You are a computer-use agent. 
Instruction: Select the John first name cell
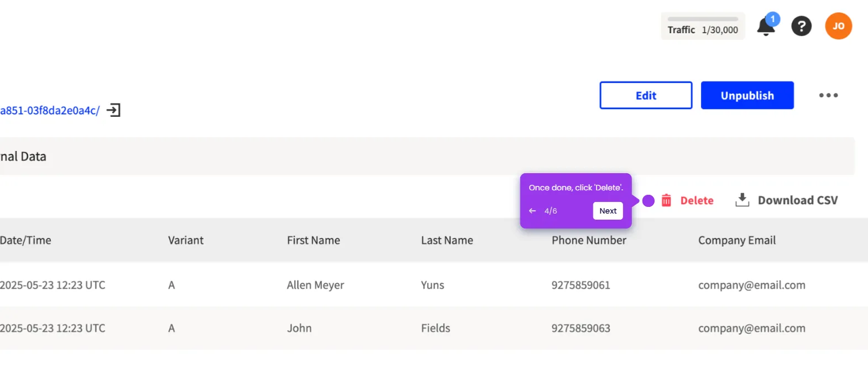[x=299, y=328]
